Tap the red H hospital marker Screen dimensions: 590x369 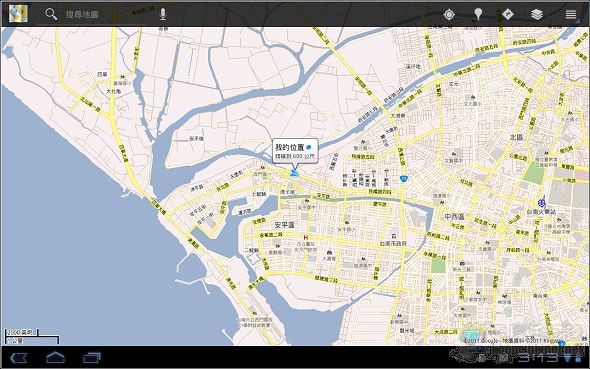[x=306, y=237]
